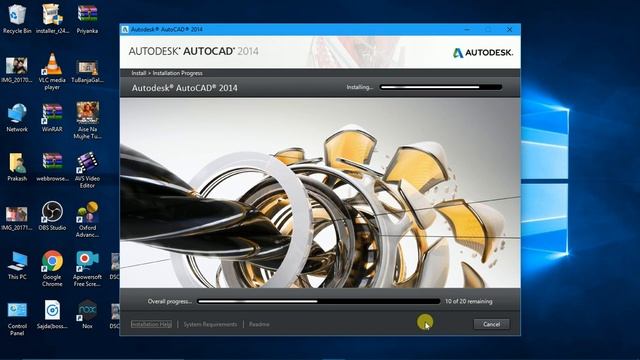Screen dimensions: 640x360
Task: Click the AutoCAD 2014 splash artwork image
Action: coord(320,193)
